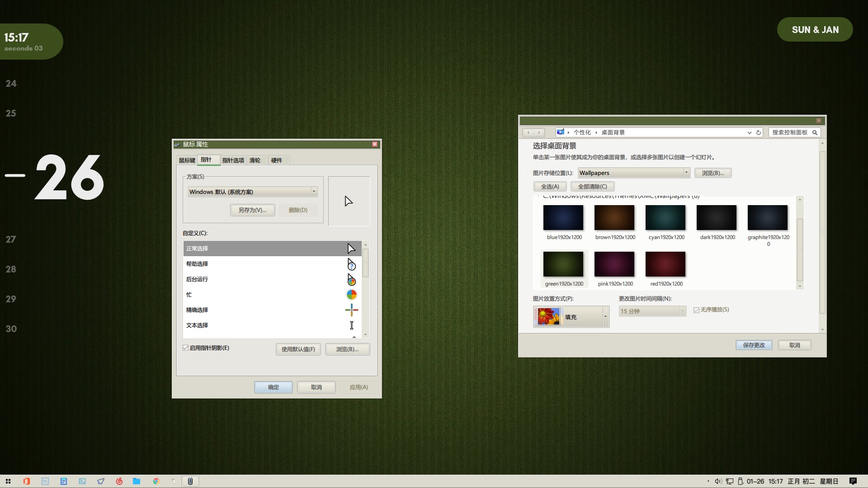Toggle 无序播放 shuffle checkbox

coord(696,310)
